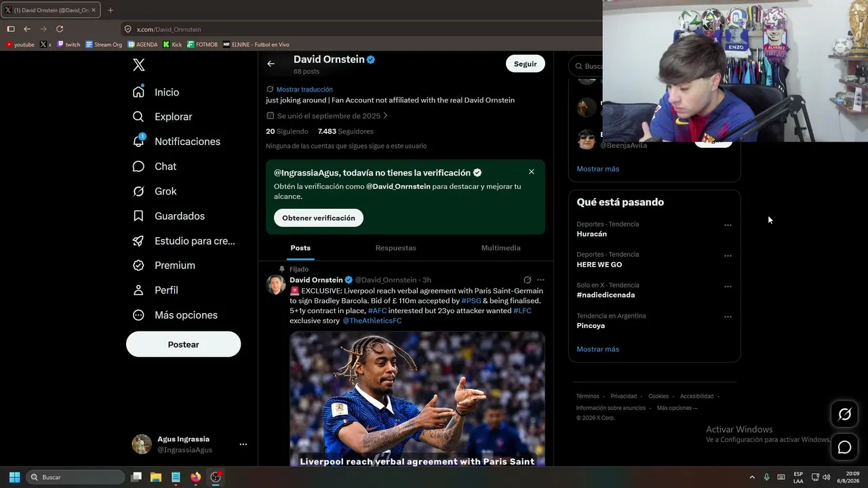Switch to the Multimedia tab
This screenshot has height=488, width=868.
click(501, 248)
